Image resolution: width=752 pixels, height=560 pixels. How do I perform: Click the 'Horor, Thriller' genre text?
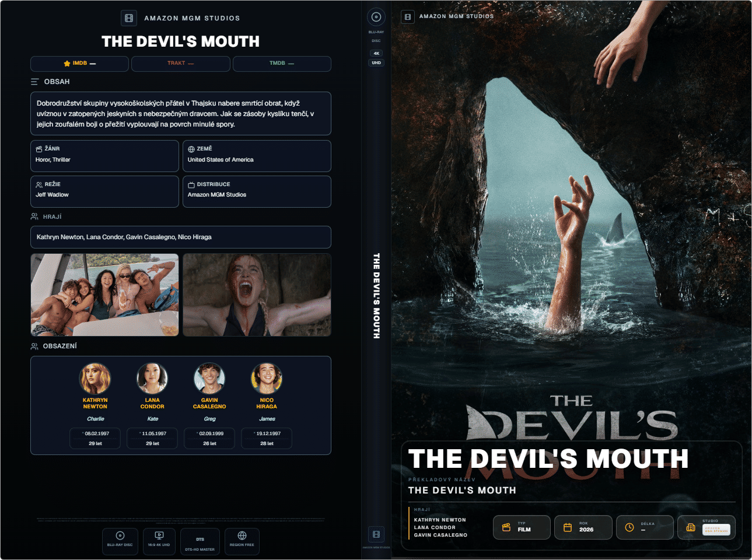click(x=53, y=160)
